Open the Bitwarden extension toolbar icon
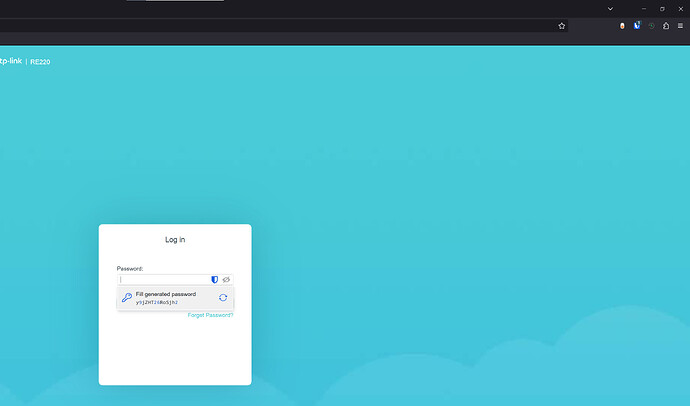 tap(637, 26)
